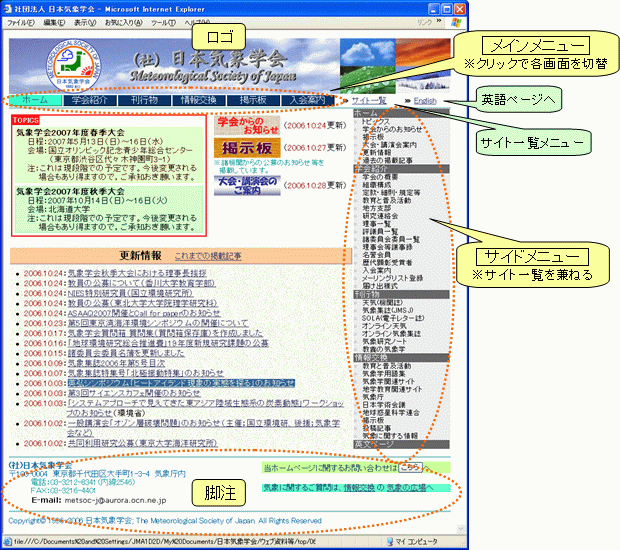Open 共同利用研究公募(東京大学海洋研究所) link
Image resolution: width=620 pixels, height=550 pixels.
(x=142, y=443)
